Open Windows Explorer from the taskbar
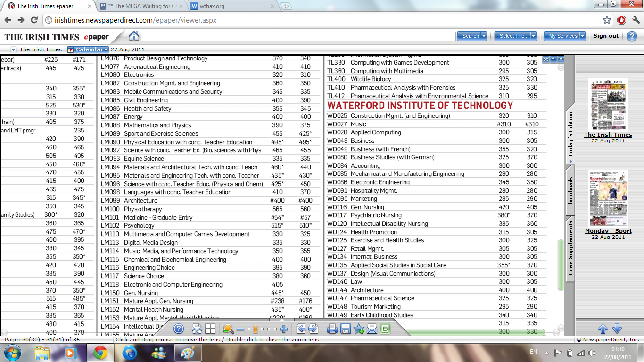 click(42, 353)
